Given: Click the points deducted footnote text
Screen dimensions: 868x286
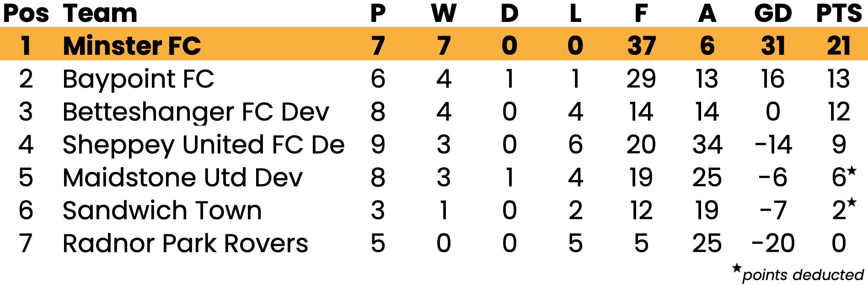Looking at the screenshot, I should (803, 275).
